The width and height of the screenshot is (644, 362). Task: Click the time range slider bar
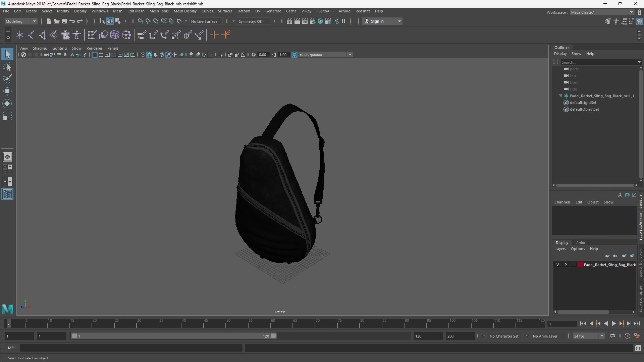(x=174, y=336)
